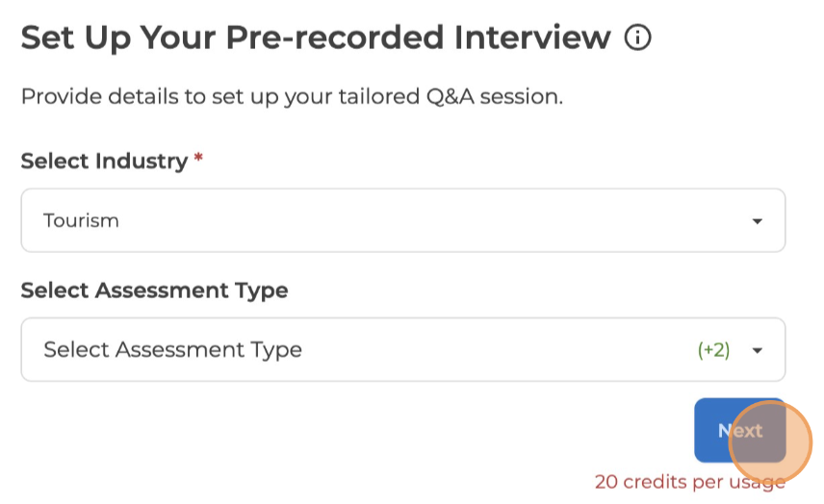Viewport: 824px width, 504px height.
Task: Click the word "credits" below Next
Action: [x=655, y=482]
